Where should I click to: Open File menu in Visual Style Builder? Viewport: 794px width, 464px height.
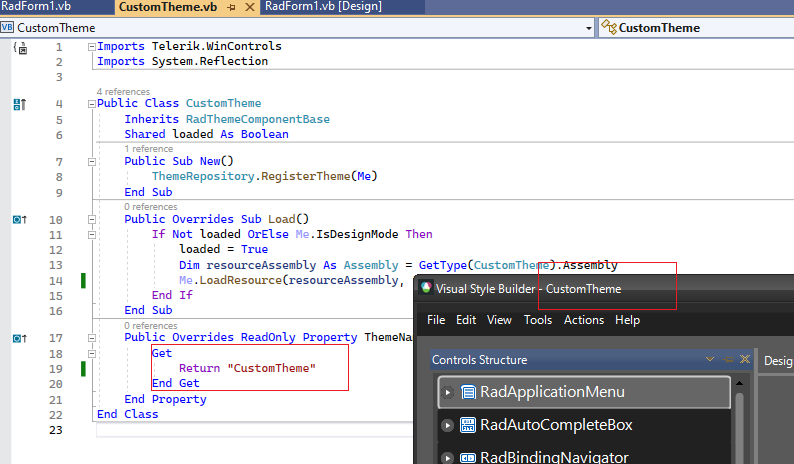point(435,320)
